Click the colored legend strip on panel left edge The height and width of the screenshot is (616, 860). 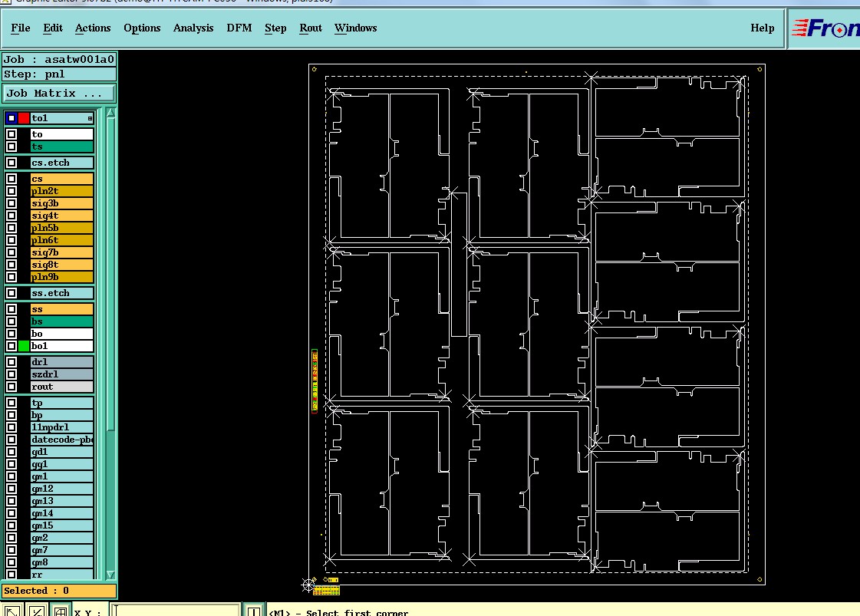coord(315,380)
